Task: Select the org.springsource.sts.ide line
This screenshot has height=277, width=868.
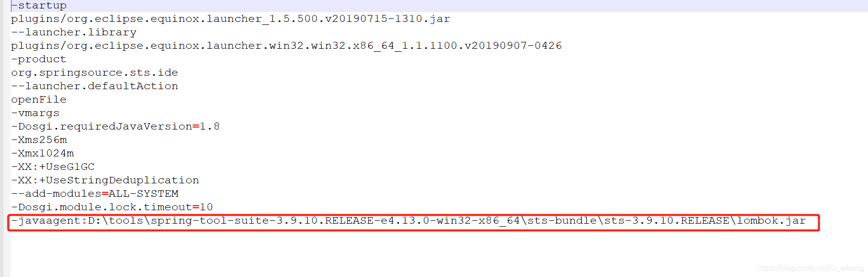Action: 94,73
